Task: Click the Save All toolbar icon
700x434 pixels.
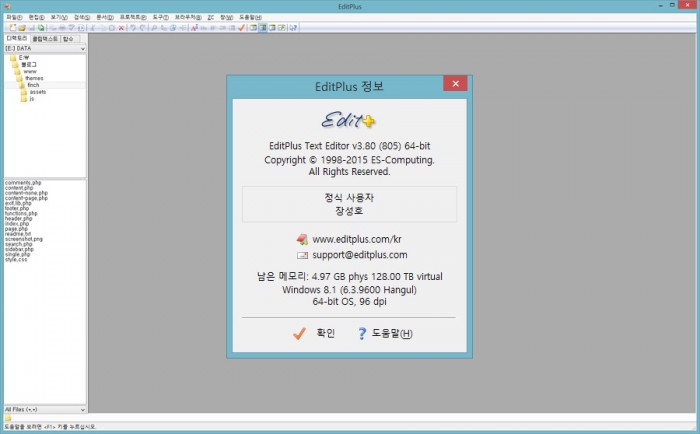Action: click(41, 28)
